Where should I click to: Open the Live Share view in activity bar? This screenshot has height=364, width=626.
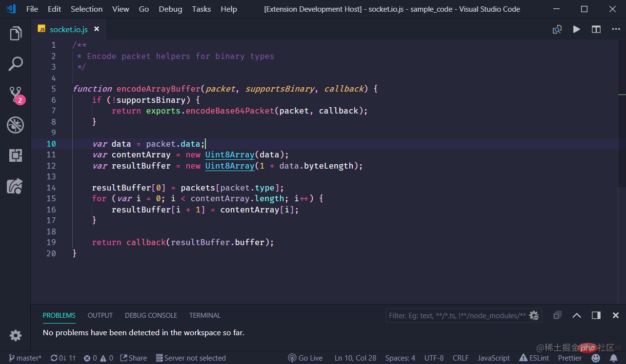[16, 186]
